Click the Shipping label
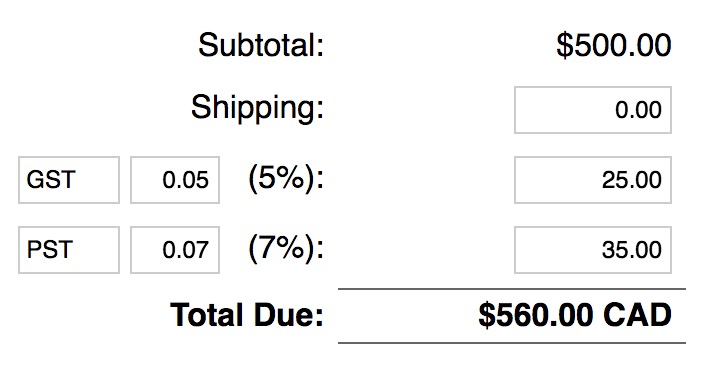706x382 pixels. point(258,108)
